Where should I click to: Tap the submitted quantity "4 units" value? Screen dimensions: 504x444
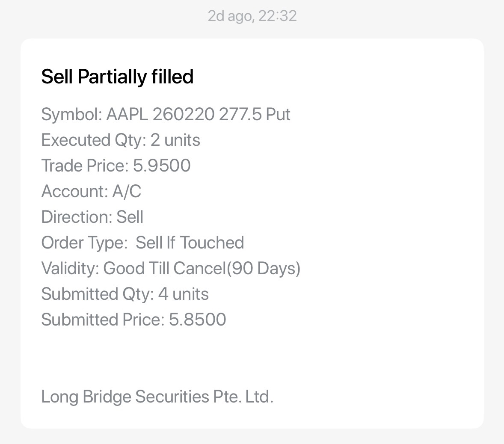pyautogui.click(x=184, y=294)
